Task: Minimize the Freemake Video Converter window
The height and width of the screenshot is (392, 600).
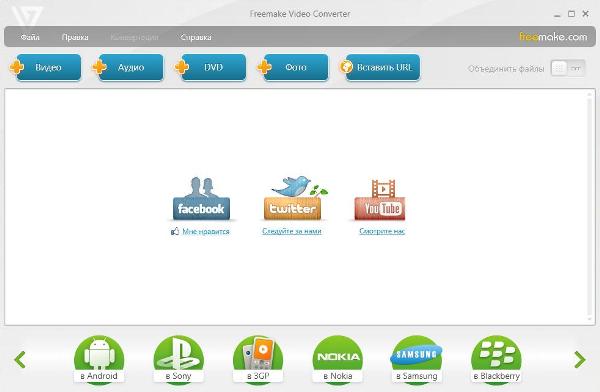Action: pyautogui.click(x=557, y=15)
